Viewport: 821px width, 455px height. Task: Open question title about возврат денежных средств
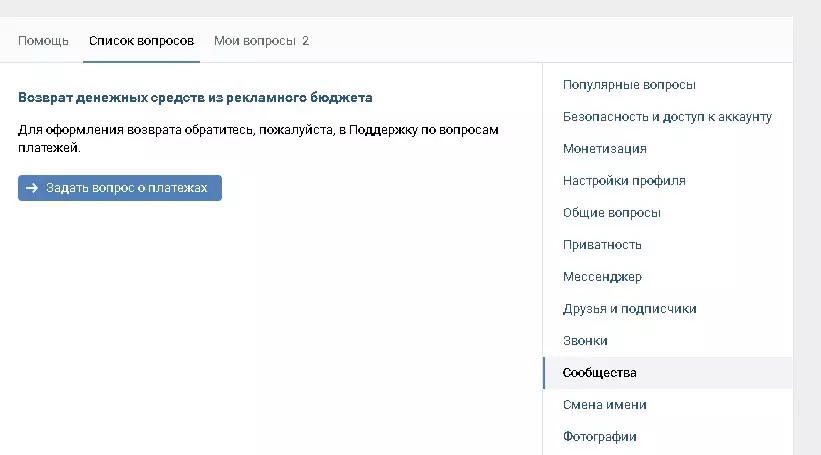pos(195,97)
